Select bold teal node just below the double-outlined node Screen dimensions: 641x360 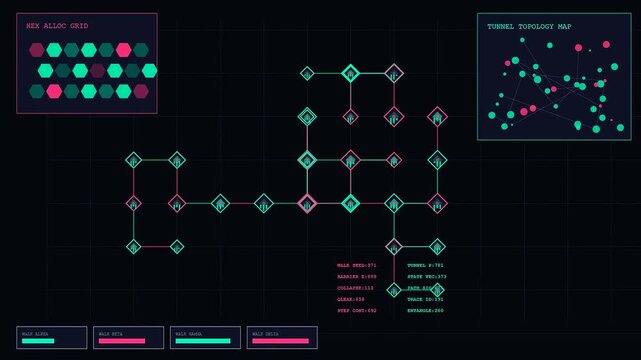point(307,160)
